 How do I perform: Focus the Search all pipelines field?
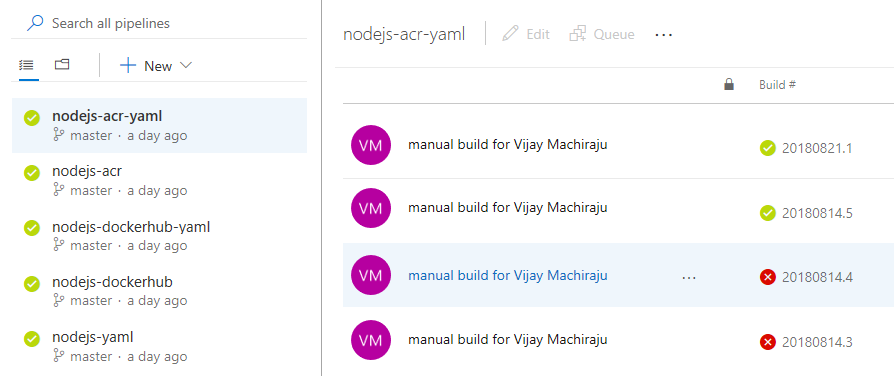tap(160, 23)
